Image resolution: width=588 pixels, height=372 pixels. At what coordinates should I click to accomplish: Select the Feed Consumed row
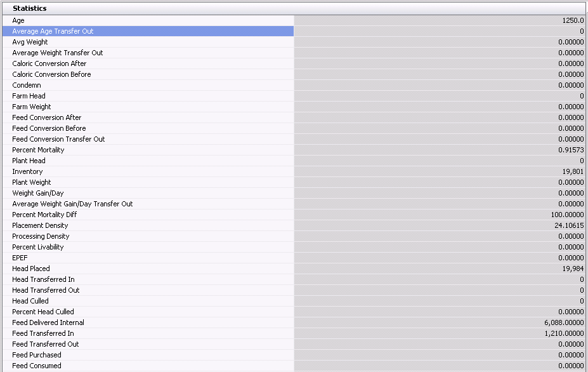[x=37, y=366]
